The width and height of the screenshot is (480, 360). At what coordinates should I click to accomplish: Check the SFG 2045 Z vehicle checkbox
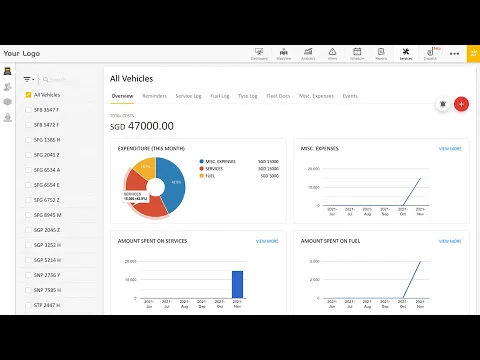[x=28, y=155]
